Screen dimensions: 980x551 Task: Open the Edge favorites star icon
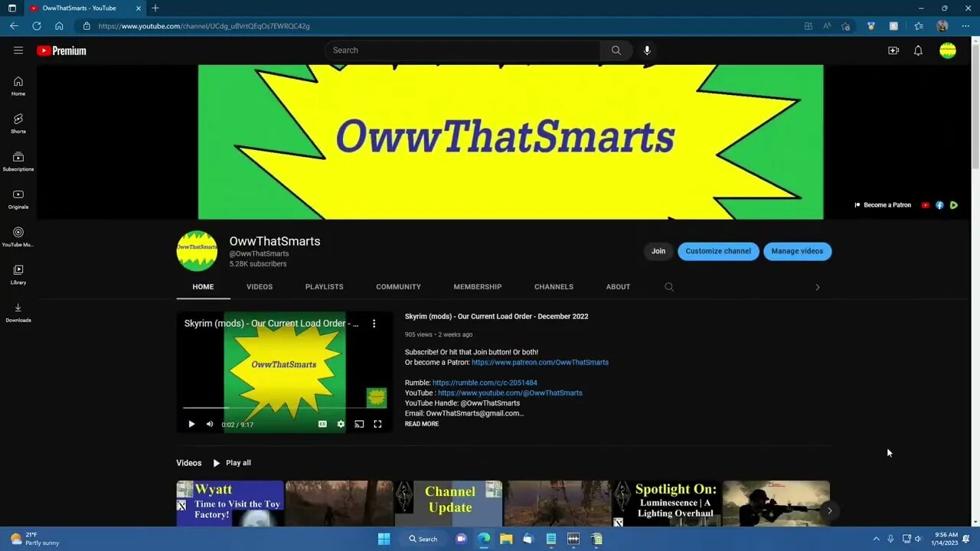click(919, 26)
